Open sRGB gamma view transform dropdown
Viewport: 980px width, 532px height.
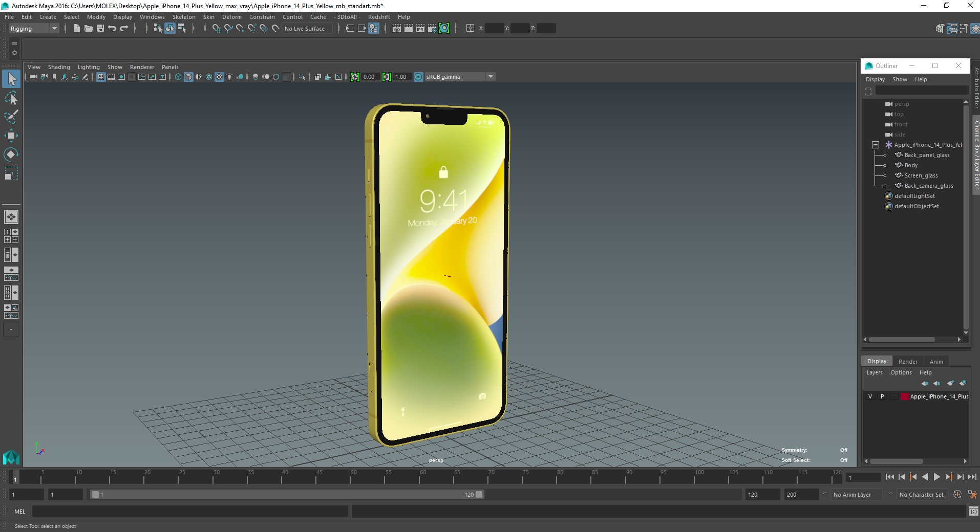click(460, 77)
